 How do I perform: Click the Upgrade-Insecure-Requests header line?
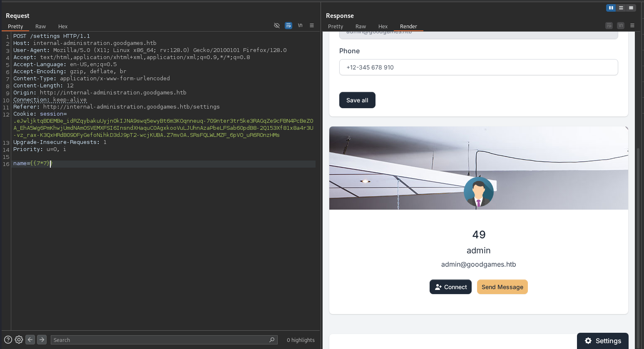pos(60,142)
